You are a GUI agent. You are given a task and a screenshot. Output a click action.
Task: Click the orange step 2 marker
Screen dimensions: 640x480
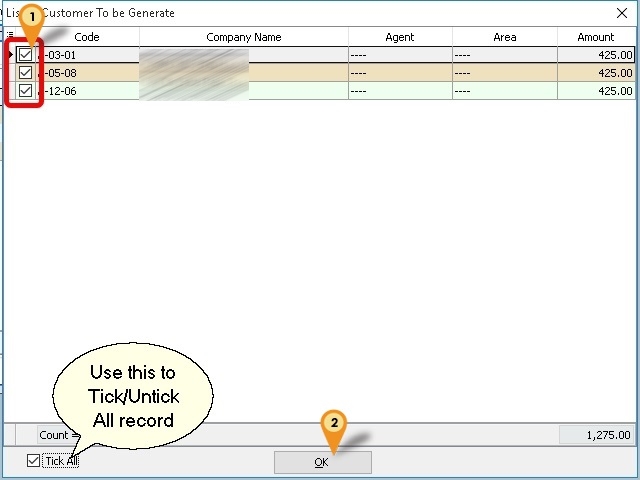click(335, 423)
